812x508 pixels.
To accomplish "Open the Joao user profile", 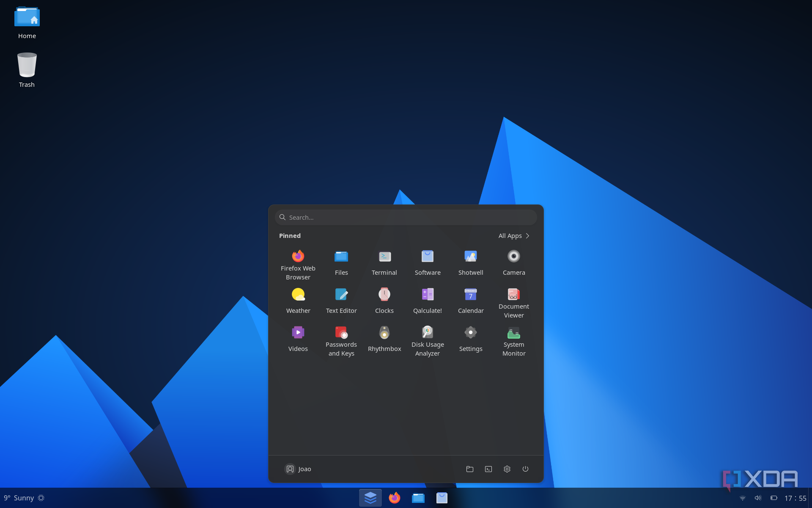I will [298, 469].
